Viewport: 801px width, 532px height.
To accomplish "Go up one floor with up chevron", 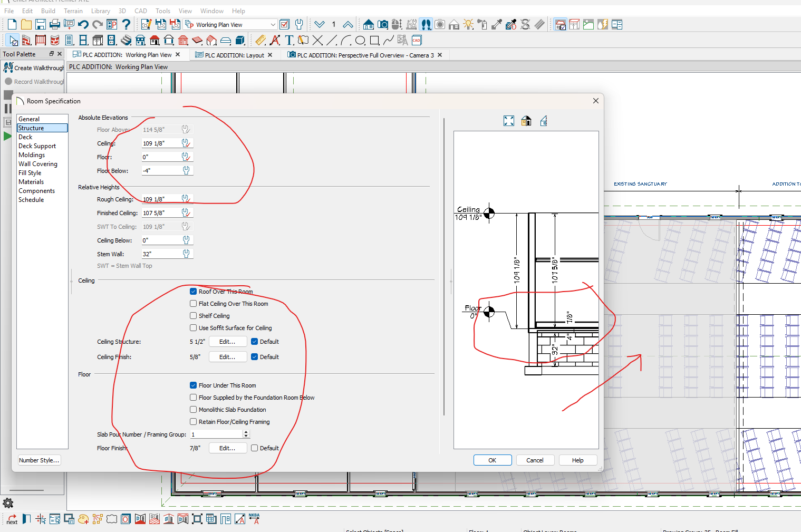I will pyautogui.click(x=348, y=24).
